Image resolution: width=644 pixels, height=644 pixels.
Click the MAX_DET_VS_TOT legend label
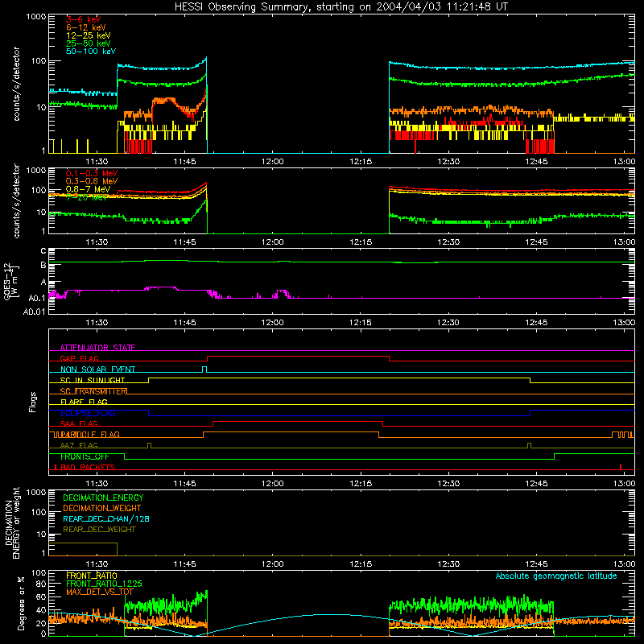pos(99,592)
